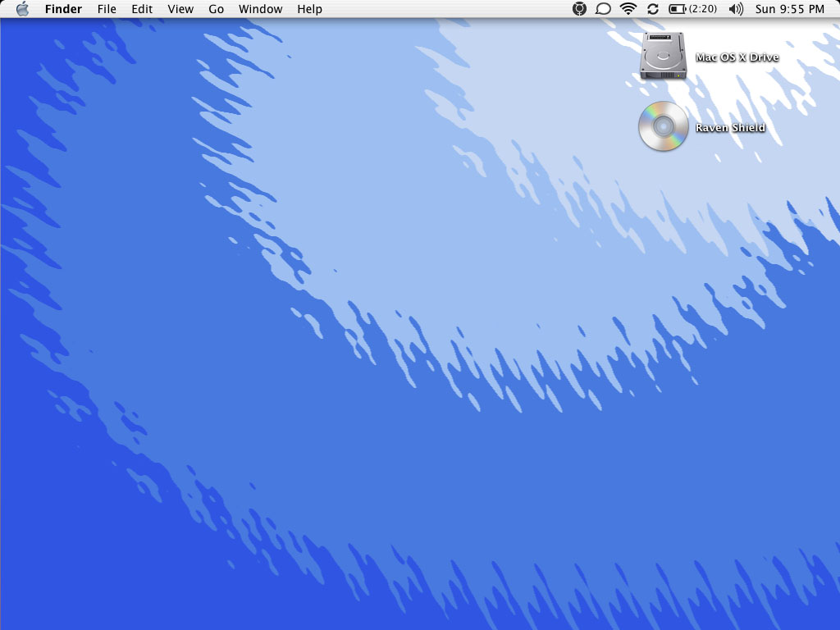Click the battery status icon
The height and width of the screenshot is (630, 840).
(x=677, y=9)
